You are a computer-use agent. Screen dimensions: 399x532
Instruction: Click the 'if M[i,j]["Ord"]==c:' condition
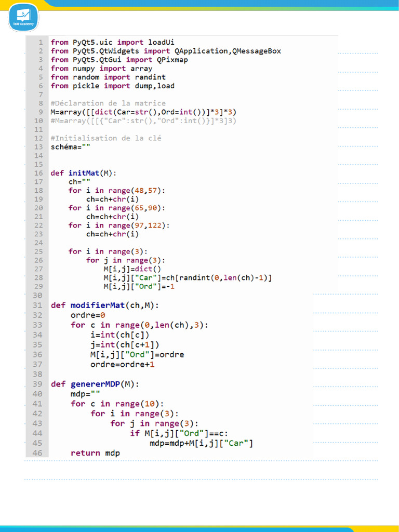(x=179, y=433)
